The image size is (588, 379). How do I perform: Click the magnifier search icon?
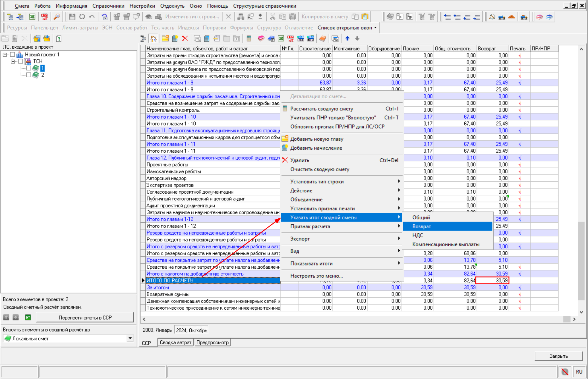57,17
